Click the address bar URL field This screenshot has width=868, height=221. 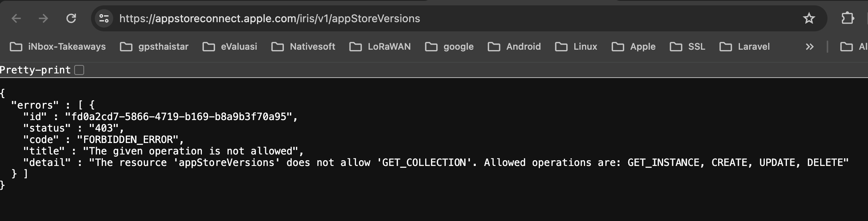tap(270, 18)
